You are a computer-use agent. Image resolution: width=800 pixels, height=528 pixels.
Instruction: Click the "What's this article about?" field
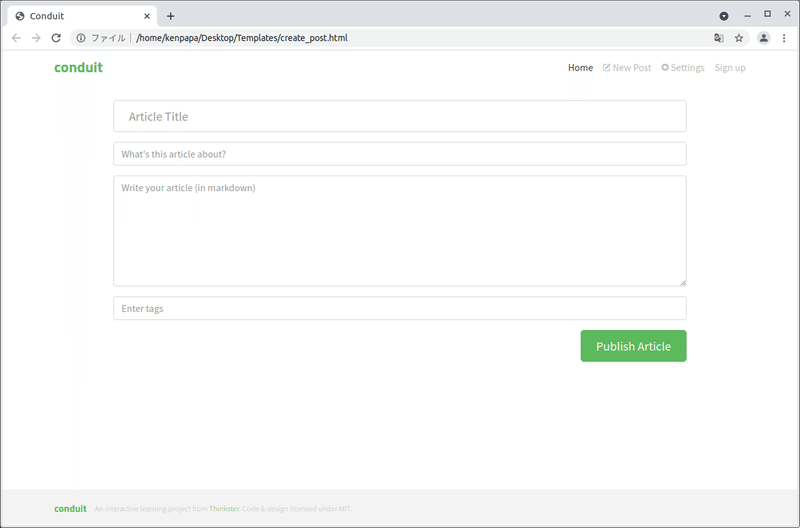[399, 154]
